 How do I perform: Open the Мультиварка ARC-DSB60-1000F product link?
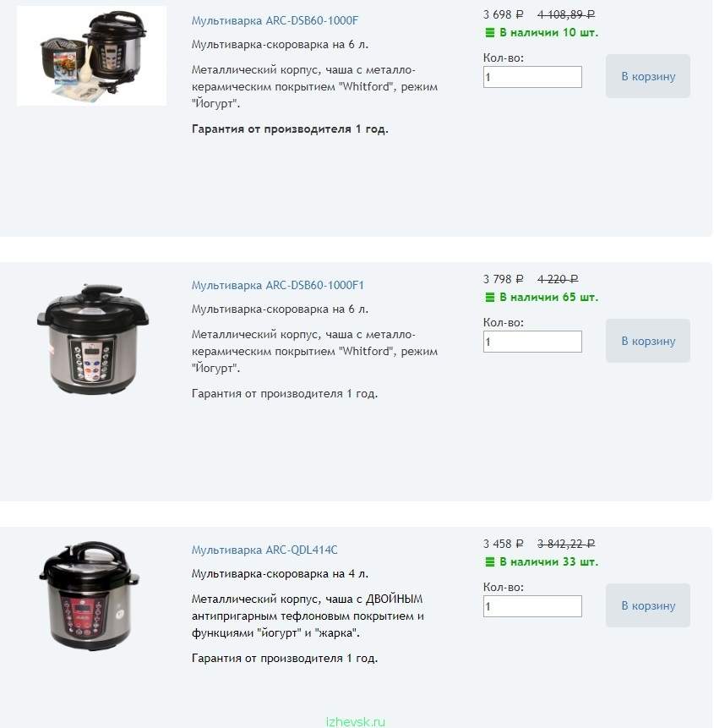pyautogui.click(x=275, y=21)
